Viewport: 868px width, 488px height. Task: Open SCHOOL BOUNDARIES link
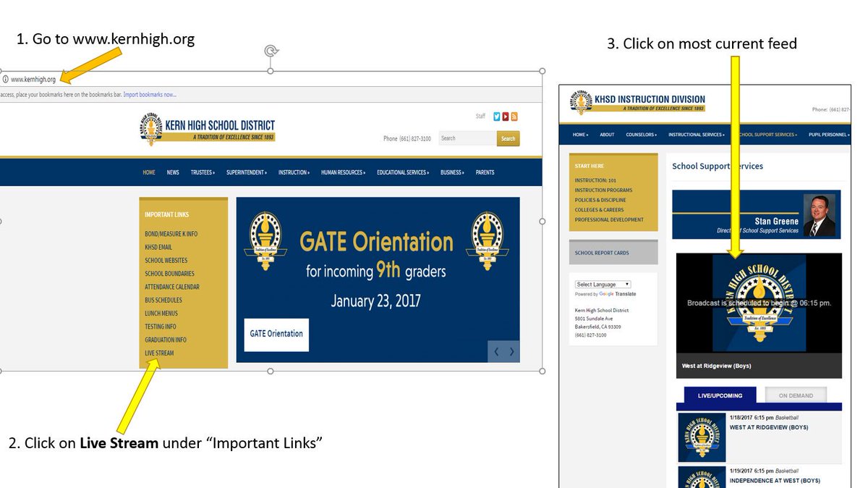[x=169, y=274]
